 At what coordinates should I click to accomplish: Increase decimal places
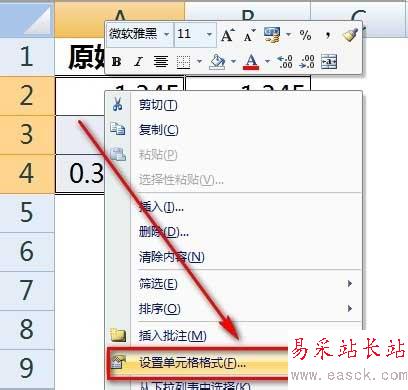coord(285,62)
